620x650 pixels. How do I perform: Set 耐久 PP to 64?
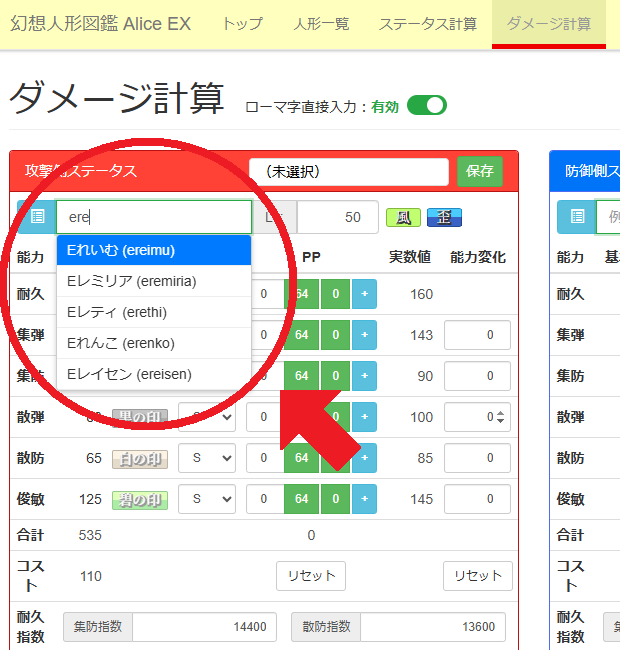[302, 294]
